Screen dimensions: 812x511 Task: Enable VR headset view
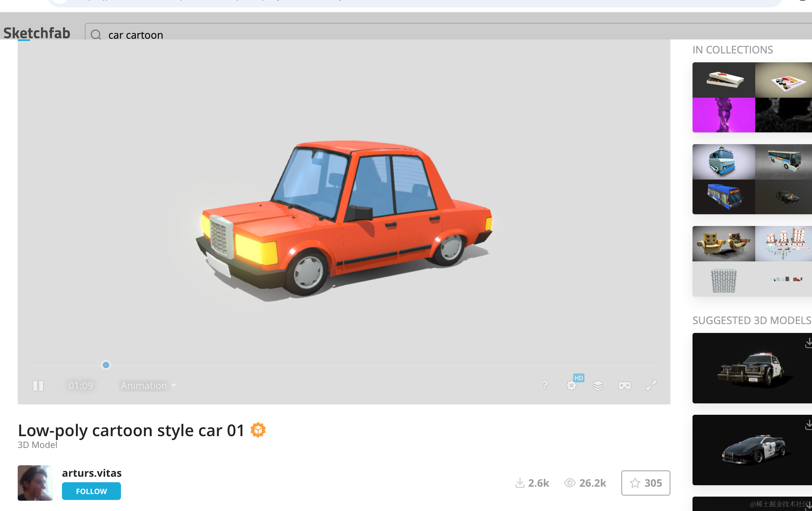[625, 386]
